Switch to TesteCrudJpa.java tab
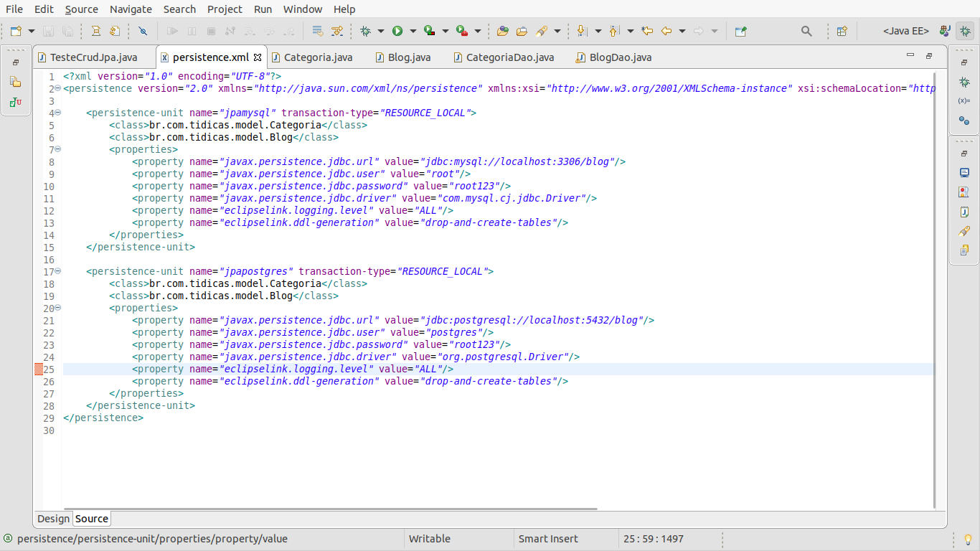This screenshot has width=980, height=551. click(93, 57)
